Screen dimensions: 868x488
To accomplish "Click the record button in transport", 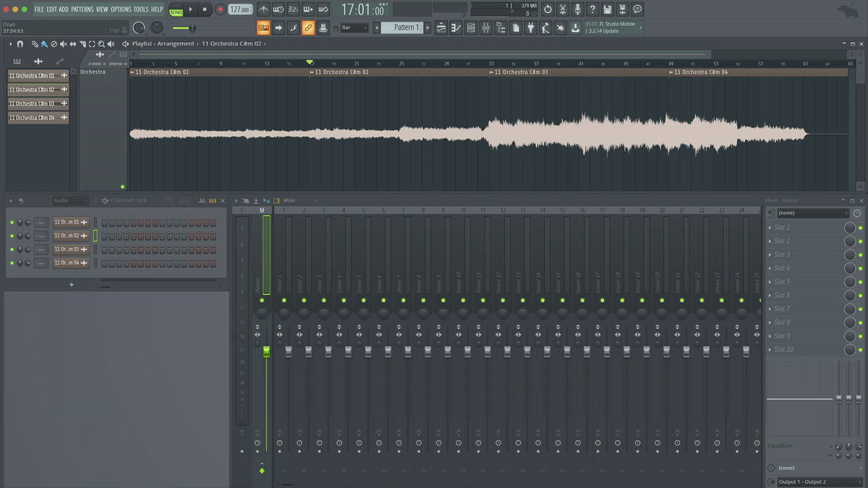I will (220, 9).
